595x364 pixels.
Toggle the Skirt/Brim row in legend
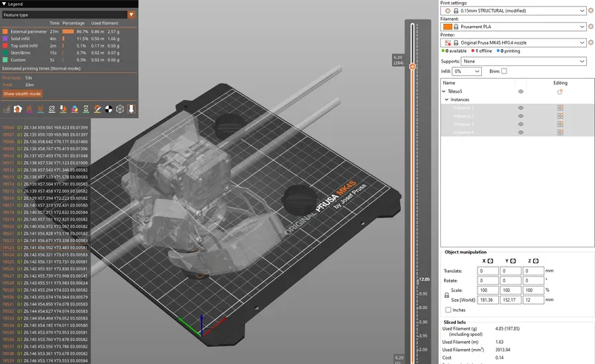[61, 53]
